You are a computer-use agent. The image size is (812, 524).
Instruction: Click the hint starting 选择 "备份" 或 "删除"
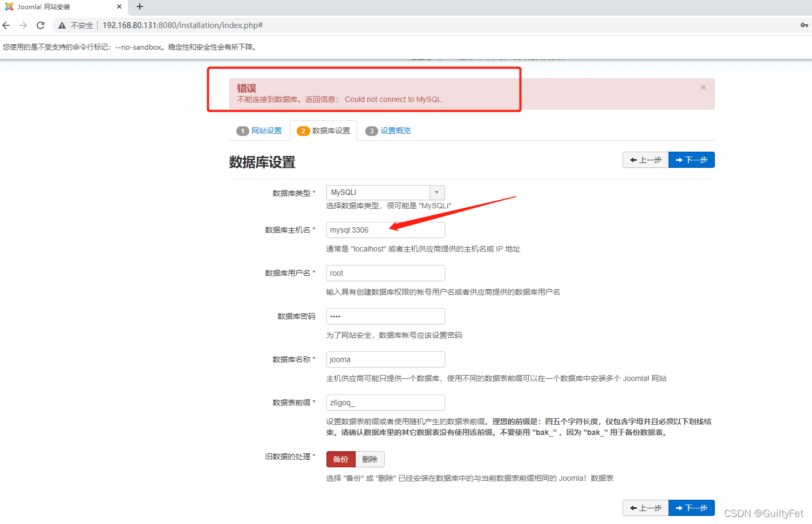pos(470,478)
